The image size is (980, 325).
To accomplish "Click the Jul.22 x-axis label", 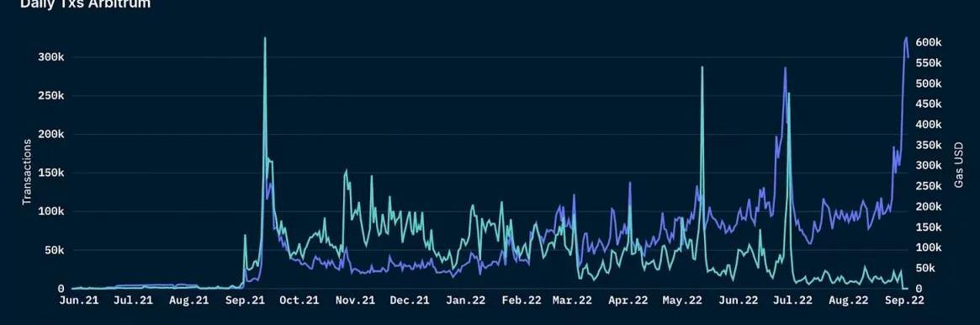I will [x=793, y=301].
